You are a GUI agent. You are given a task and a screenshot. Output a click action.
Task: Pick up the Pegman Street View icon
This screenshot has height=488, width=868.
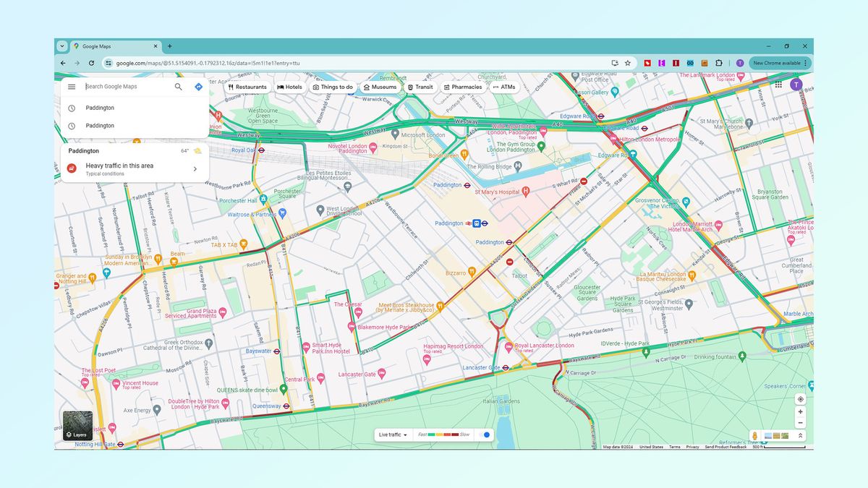click(x=755, y=435)
